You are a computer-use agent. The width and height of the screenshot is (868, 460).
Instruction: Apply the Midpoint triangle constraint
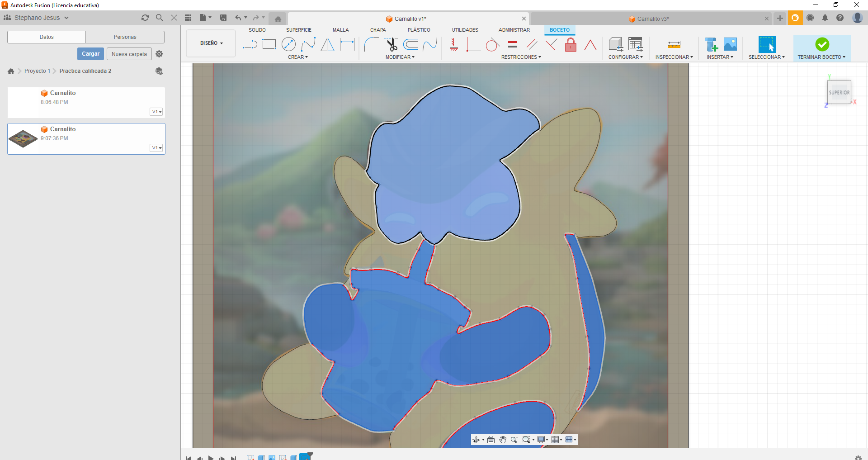(590, 45)
